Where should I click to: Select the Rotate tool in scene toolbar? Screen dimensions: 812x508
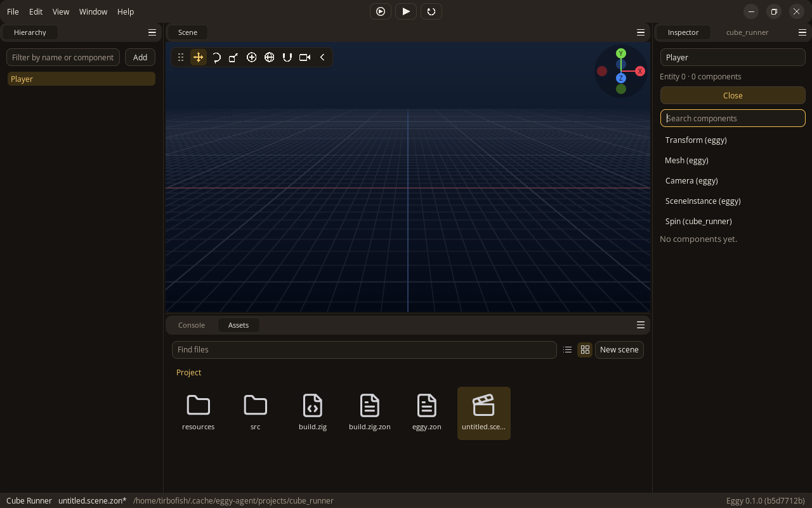(x=216, y=57)
